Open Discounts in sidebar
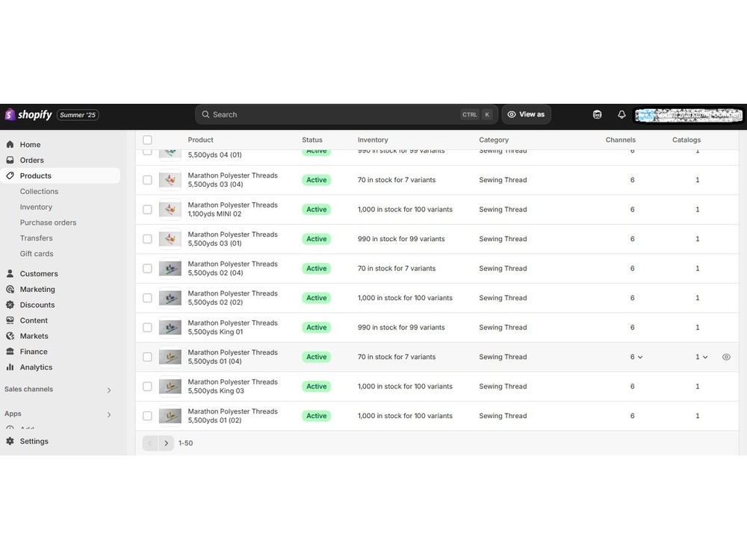Screen dimensions: 747x560 pos(37,305)
